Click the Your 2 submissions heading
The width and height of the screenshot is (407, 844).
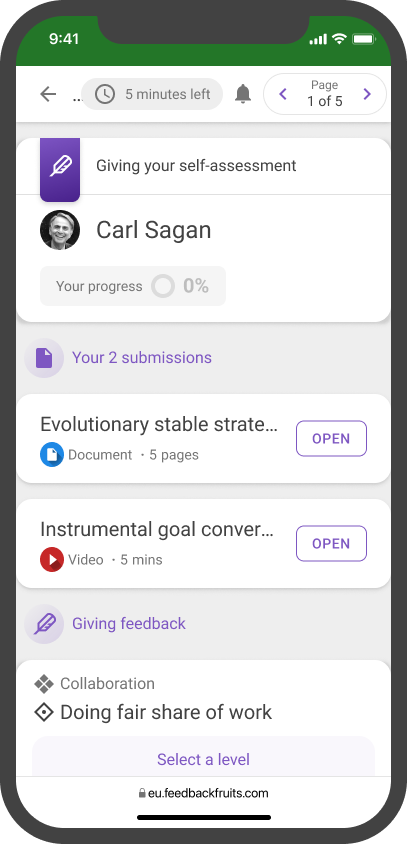(142, 358)
